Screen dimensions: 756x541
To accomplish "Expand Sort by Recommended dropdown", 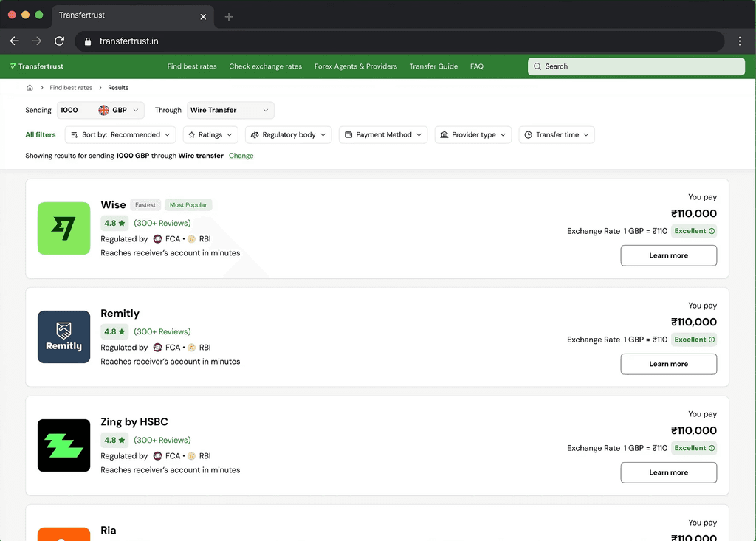I will [120, 135].
